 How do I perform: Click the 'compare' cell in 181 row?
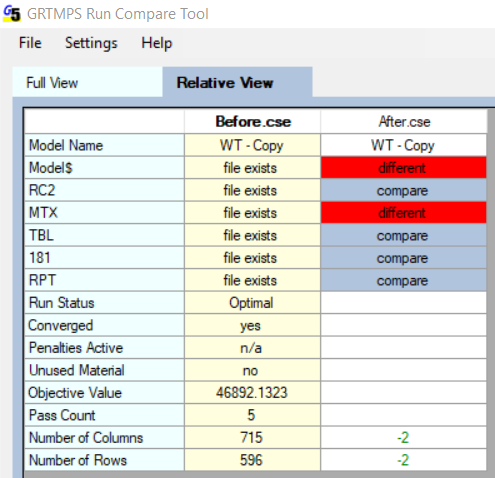coord(403,258)
